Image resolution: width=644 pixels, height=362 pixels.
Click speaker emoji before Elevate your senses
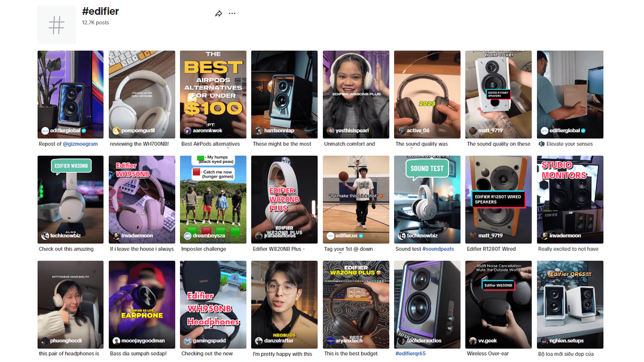[x=541, y=144]
